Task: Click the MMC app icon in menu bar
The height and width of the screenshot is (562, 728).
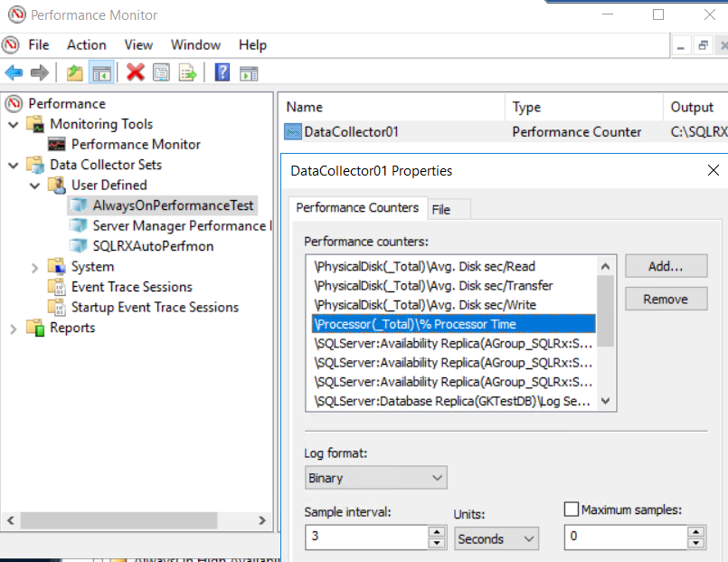Action: pyautogui.click(x=11, y=45)
